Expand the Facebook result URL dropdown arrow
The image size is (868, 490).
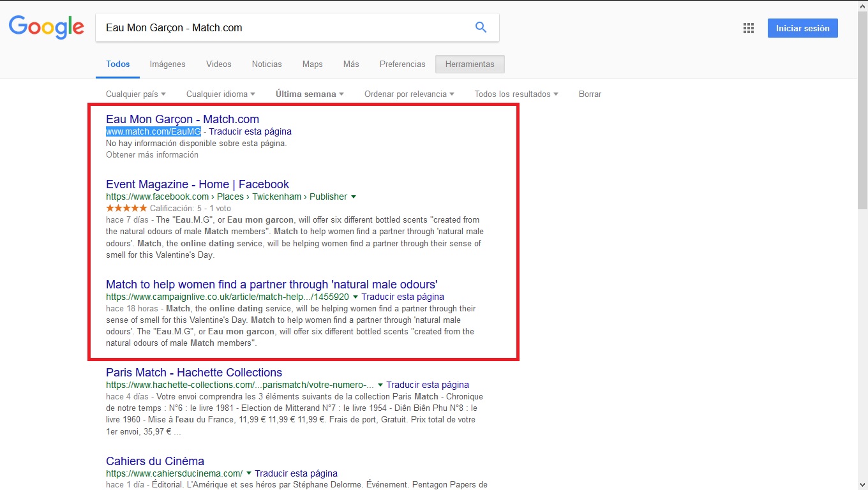pyautogui.click(x=354, y=197)
